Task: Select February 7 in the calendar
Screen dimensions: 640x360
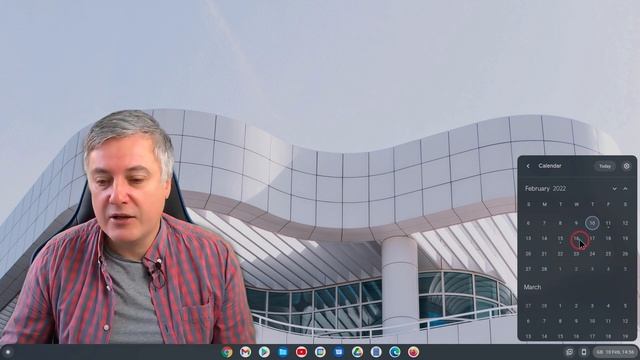Action: 544,223
